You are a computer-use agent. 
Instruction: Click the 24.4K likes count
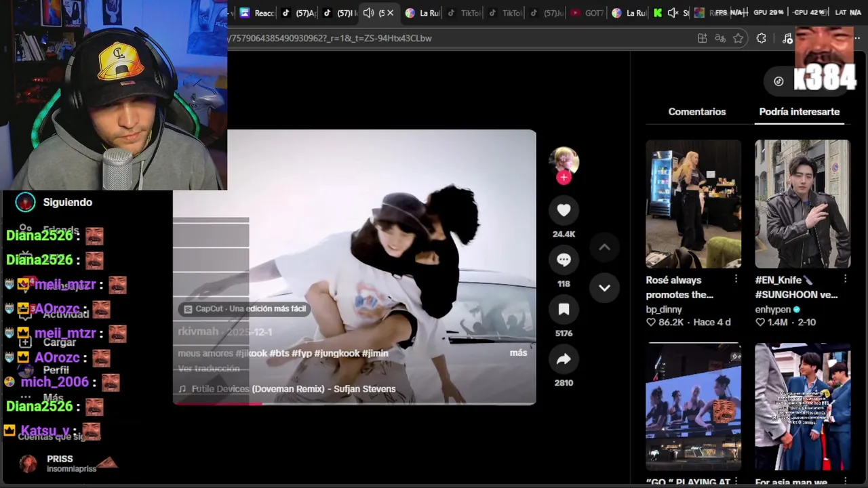coord(564,235)
